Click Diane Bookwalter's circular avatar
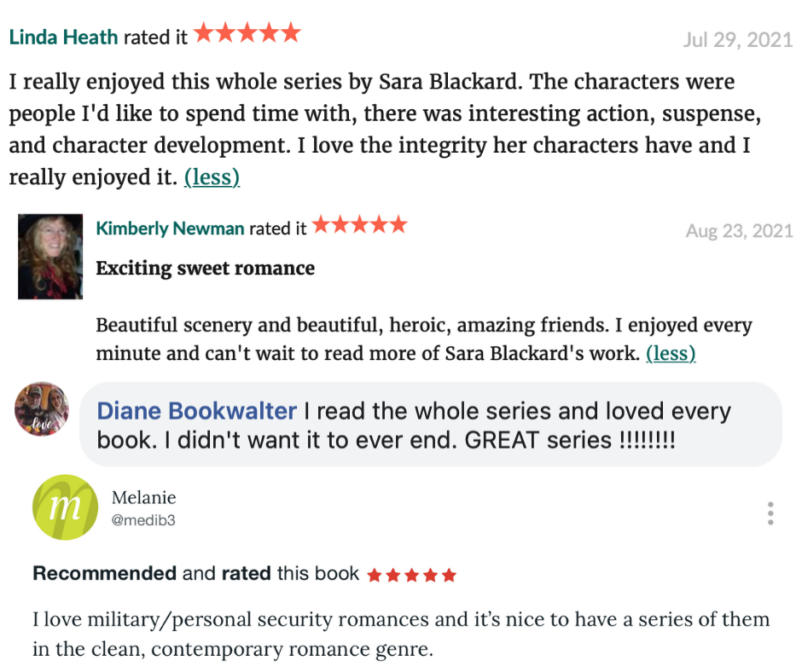 pyautogui.click(x=43, y=410)
